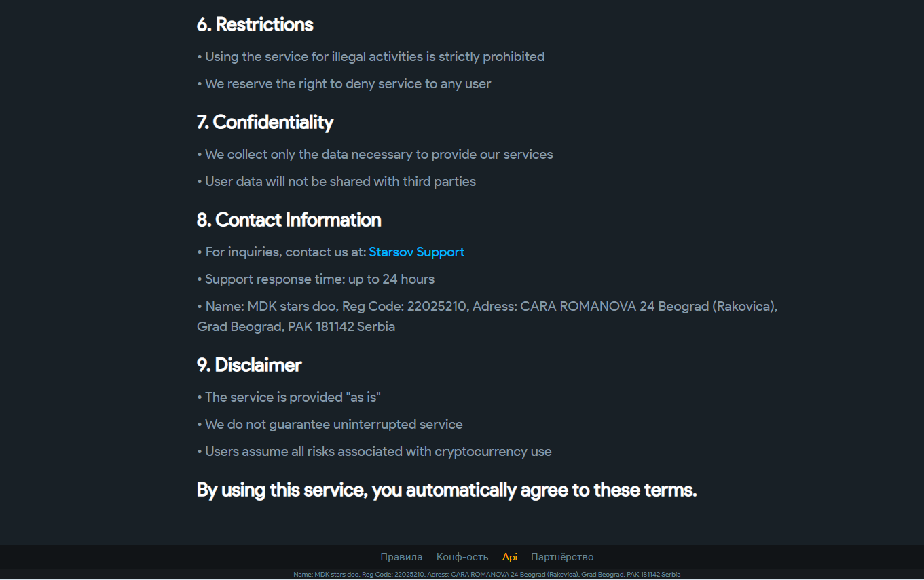This screenshot has width=924, height=580.
Task: Click the "7. Confidentiality" heading
Action: tap(265, 123)
